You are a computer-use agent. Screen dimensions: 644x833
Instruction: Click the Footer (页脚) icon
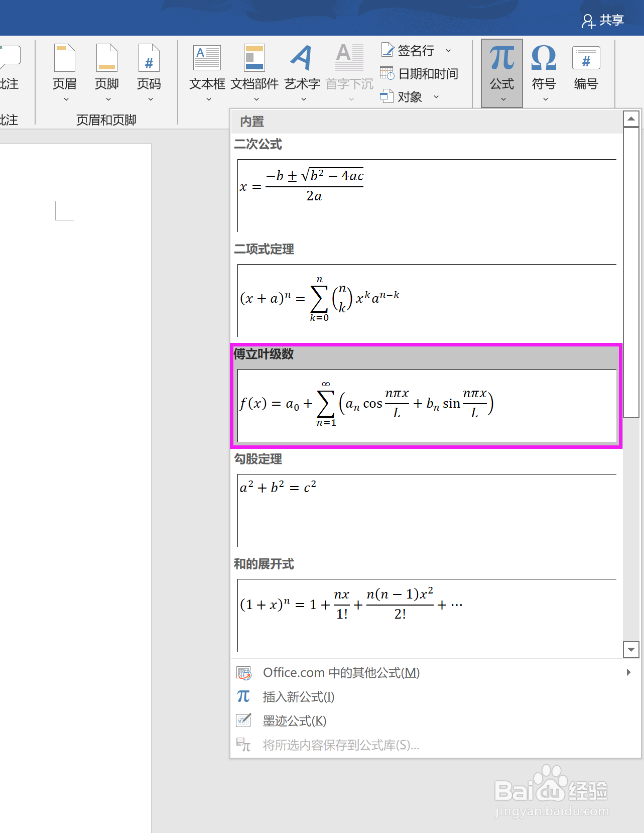tap(107, 58)
